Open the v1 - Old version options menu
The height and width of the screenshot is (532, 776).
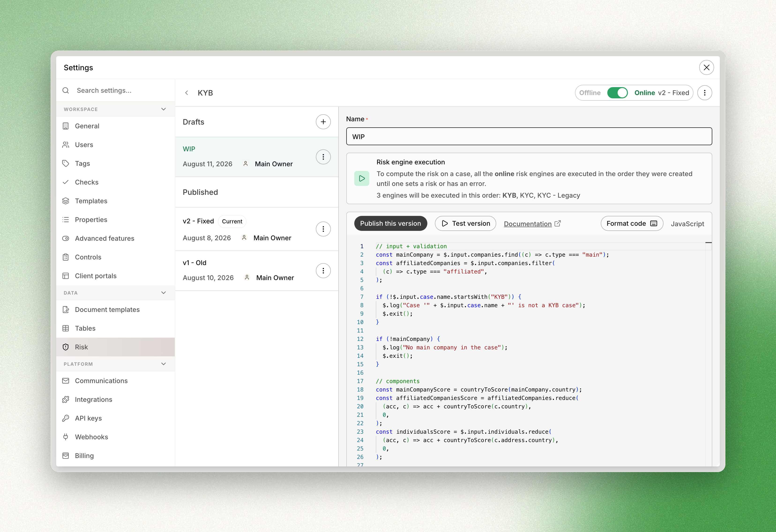point(323,271)
